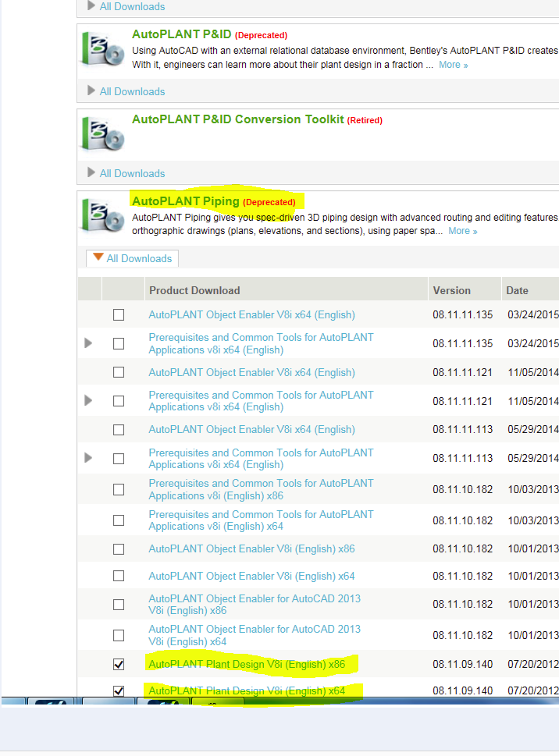Open Object Enabler V8i x64 link dated 05/29/2014
559x756 pixels.
pyautogui.click(x=251, y=430)
